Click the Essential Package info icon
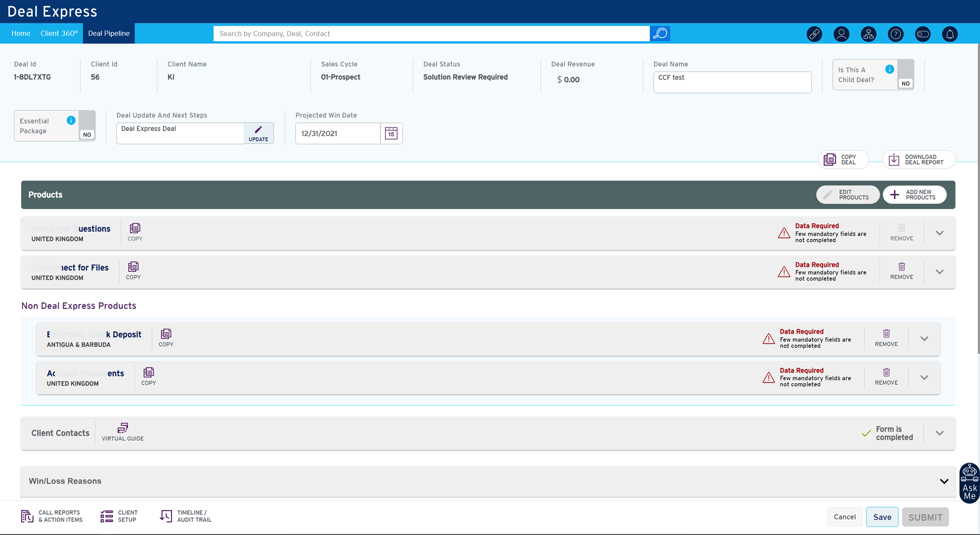 (71, 120)
